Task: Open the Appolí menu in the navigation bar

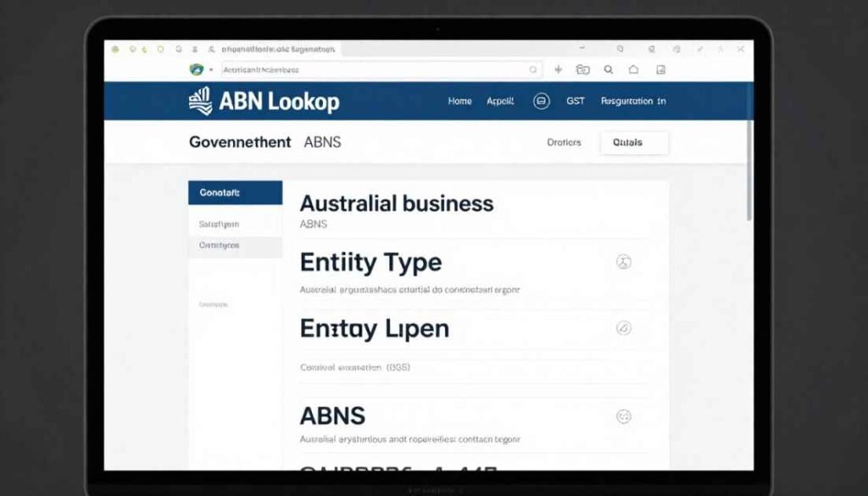Action: coord(501,100)
